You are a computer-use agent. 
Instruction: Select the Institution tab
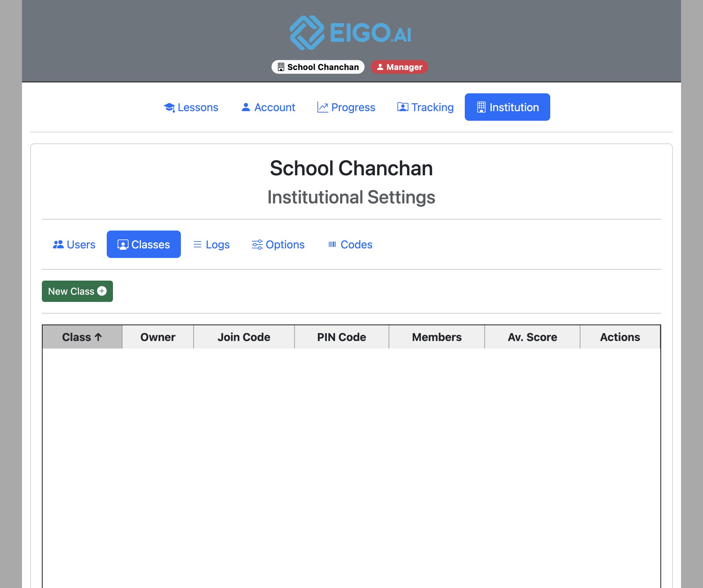point(507,107)
